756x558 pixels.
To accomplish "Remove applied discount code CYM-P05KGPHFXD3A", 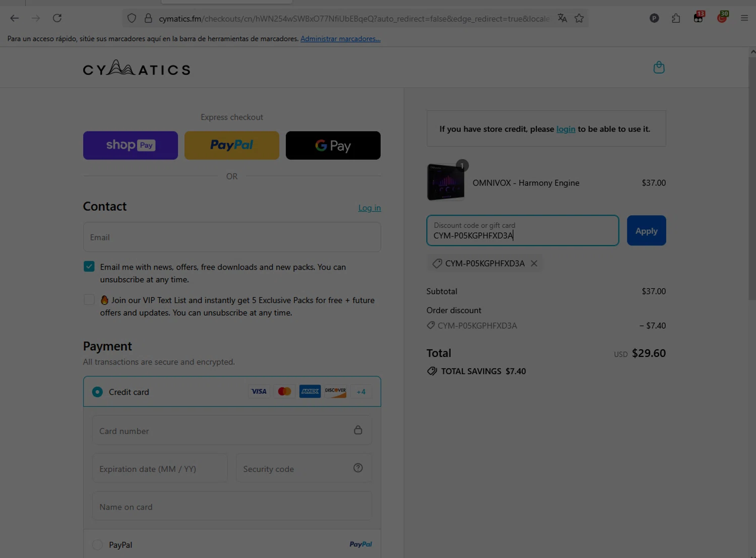I will pyautogui.click(x=534, y=264).
